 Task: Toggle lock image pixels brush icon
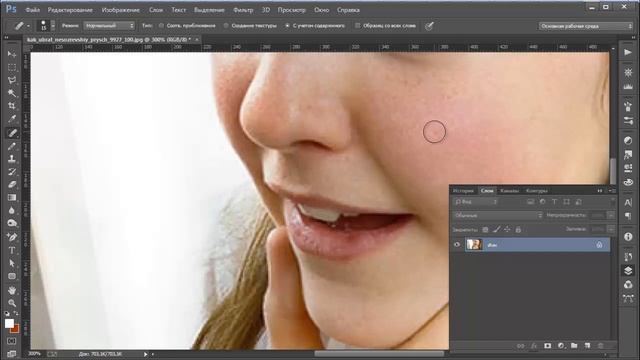[x=496, y=230]
